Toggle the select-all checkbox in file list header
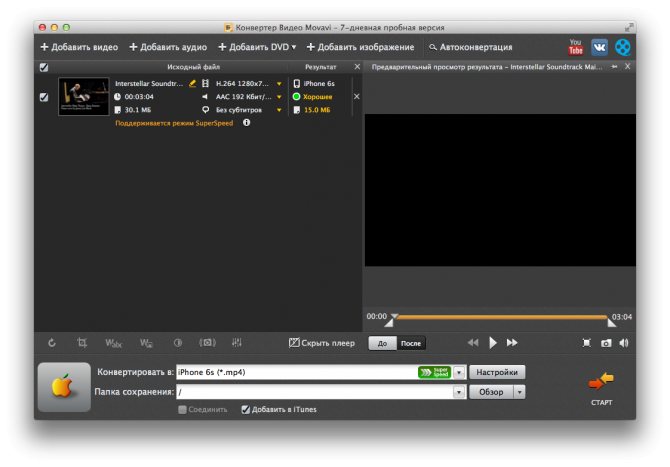This screenshot has width=670, height=467. tap(43, 67)
